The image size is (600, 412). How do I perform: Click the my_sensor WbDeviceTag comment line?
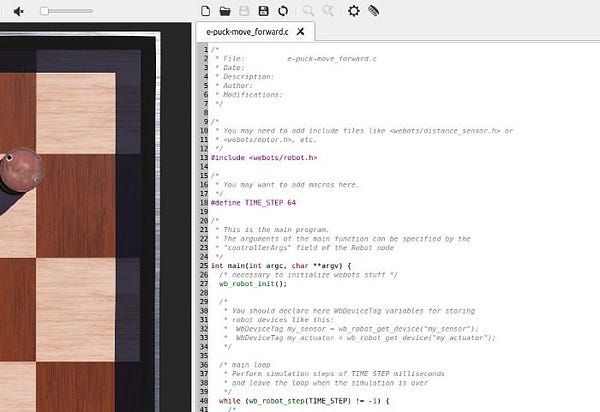(x=351, y=329)
